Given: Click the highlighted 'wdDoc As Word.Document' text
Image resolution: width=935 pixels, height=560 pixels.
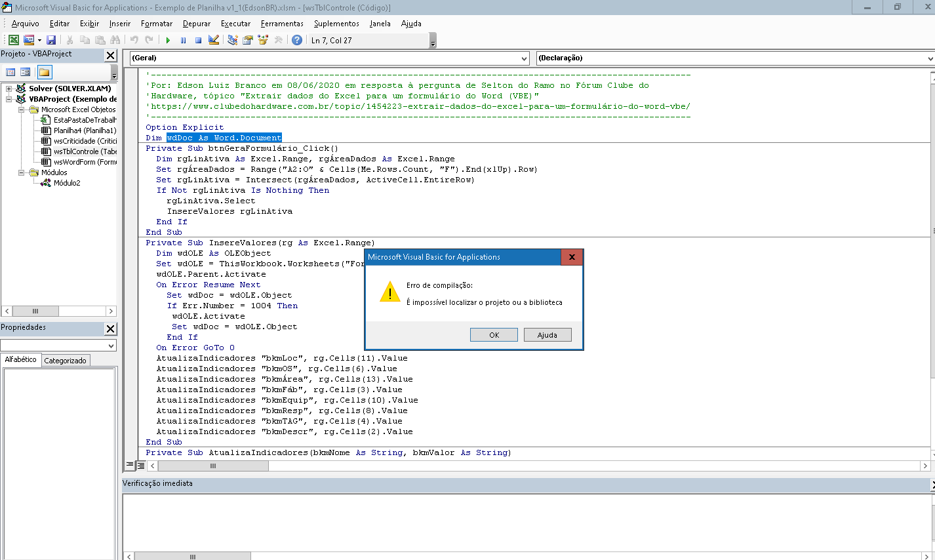Looking at the screenshot, I should (x=224, y=138).
